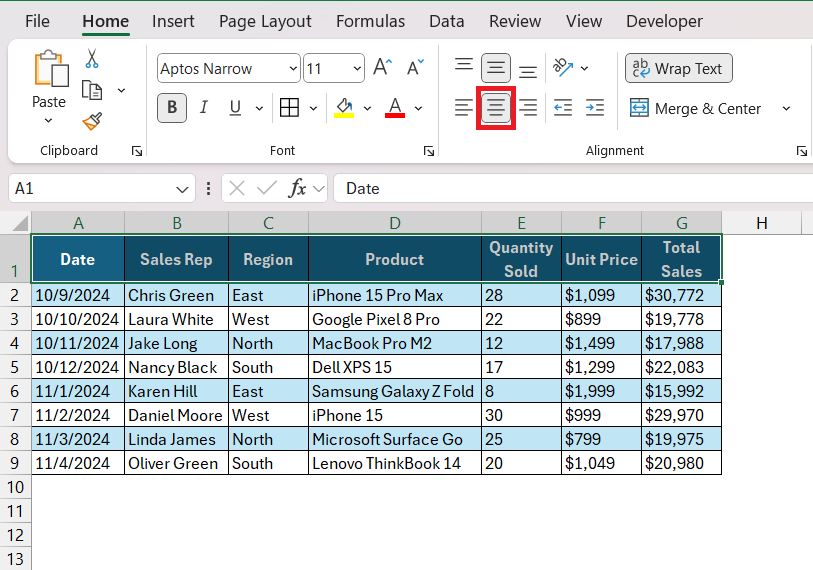
Task: Toggle Wrap Text
Action: pyautogui.click(x=679, y=68)
